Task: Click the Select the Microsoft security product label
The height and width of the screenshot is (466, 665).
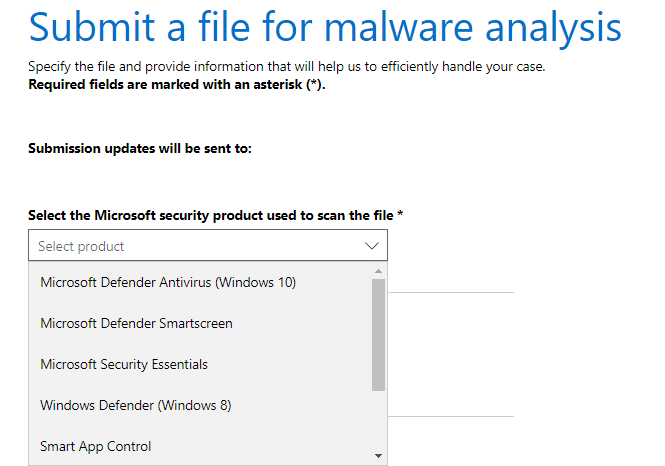Action: [210, 215]
